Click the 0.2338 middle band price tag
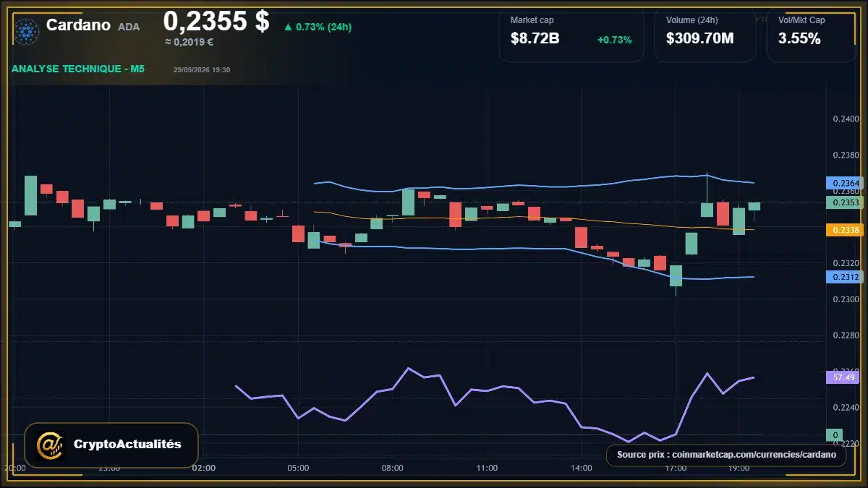The image size is (868, 488). [844, 230]
